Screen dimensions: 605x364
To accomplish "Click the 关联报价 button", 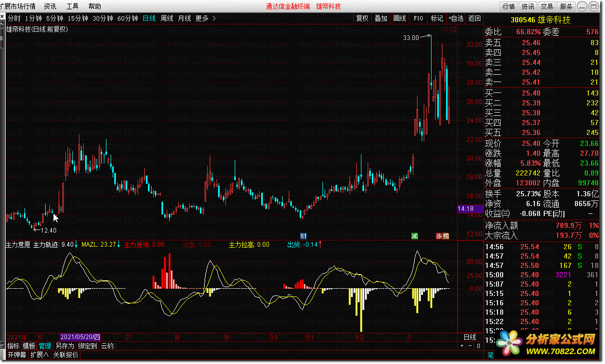I will point(65,355).
